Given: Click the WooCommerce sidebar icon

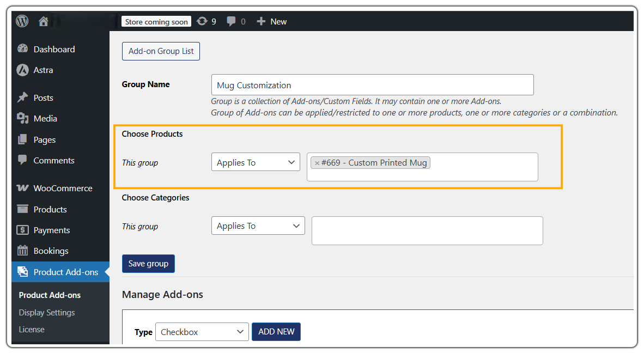Looking at the screenshot, I should click(23, 188).
